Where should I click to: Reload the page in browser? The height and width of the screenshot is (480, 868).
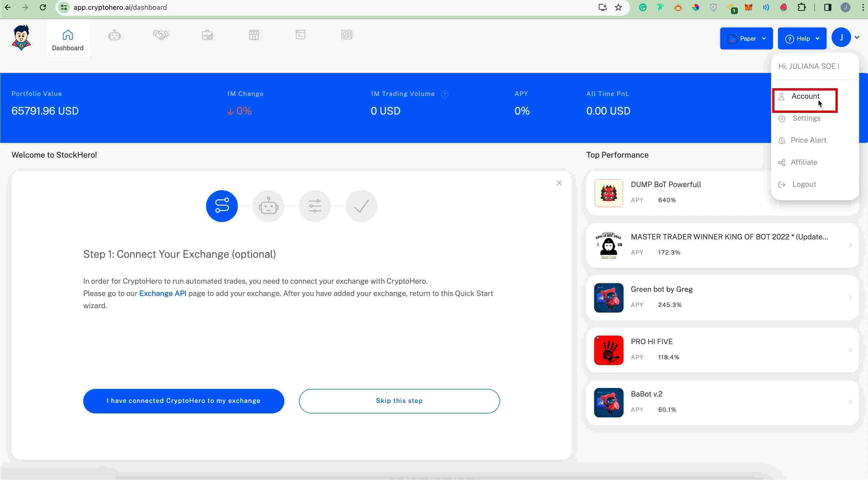coord(43,7)
